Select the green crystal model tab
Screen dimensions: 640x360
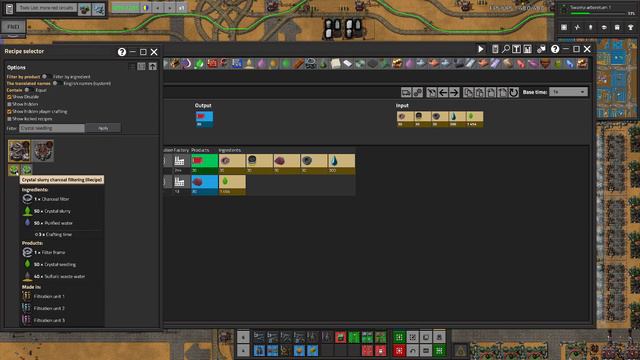[199, 64]
